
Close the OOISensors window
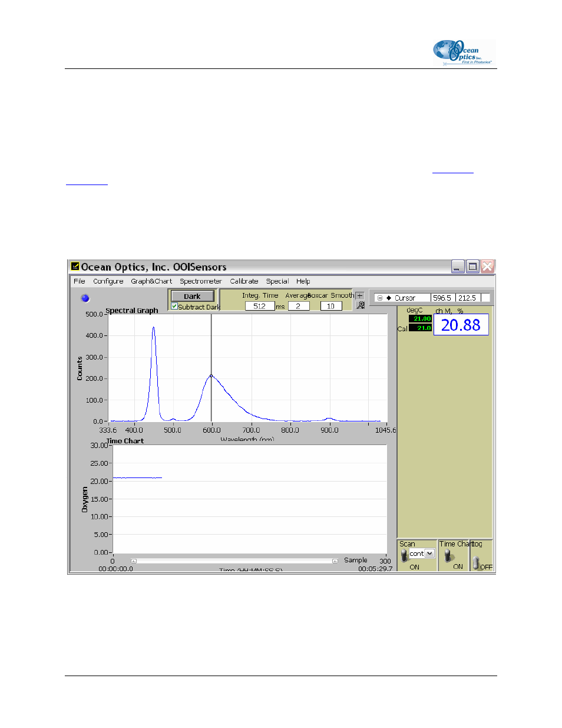487,266
